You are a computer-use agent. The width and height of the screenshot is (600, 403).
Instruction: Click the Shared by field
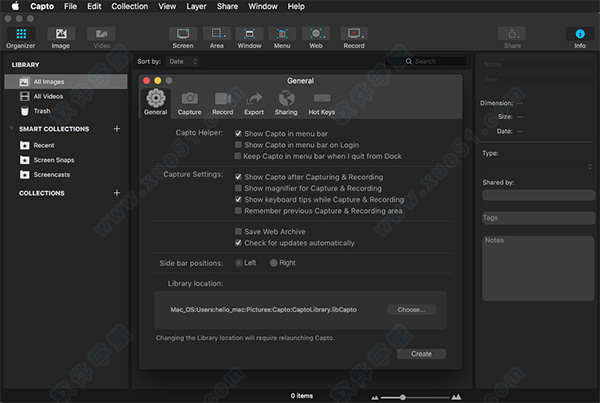[538, 195]
